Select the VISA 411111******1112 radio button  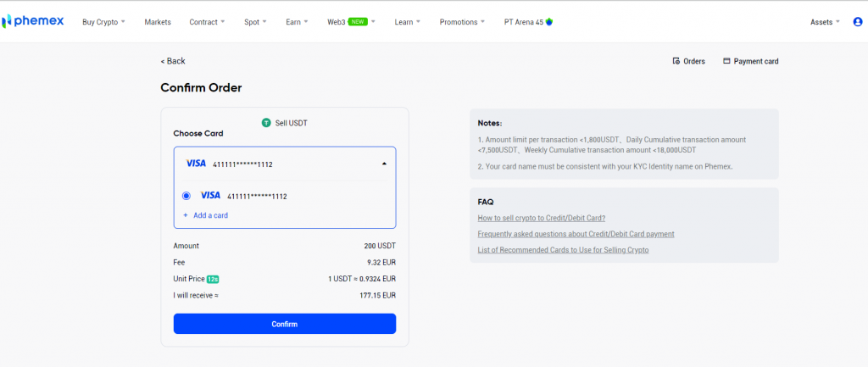(186, 196)
